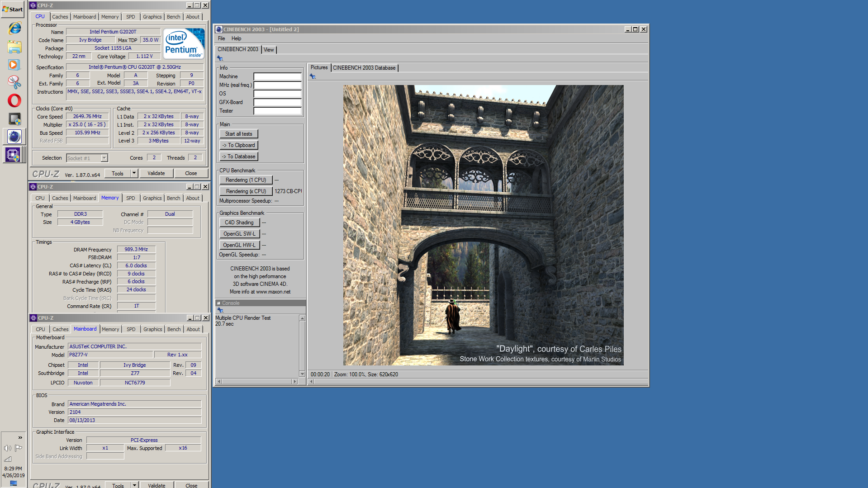
Task: Click the rendered Daylight castle image
Action: pyautogui.click(x=483, y=225)
